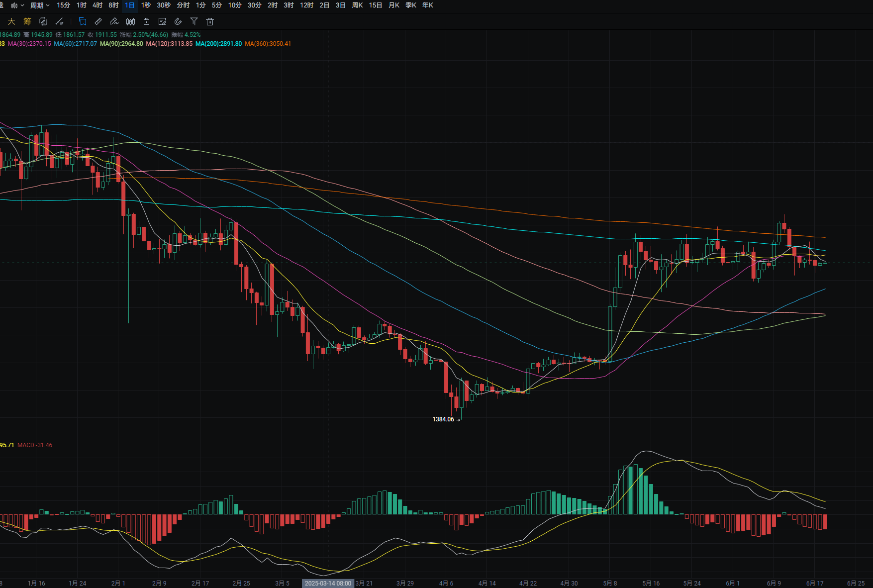Click the 振幅 4.52% value
The width and height of the screenshot is (873, 588).
(186, 35)
